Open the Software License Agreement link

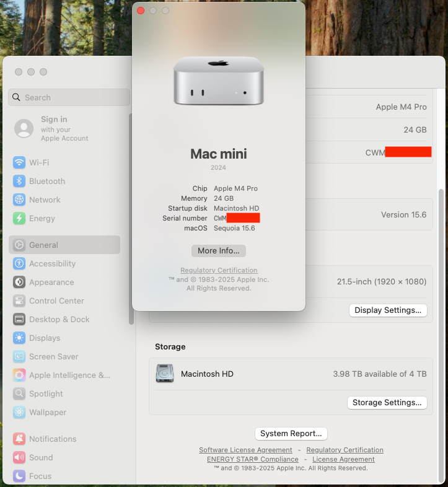245,450
